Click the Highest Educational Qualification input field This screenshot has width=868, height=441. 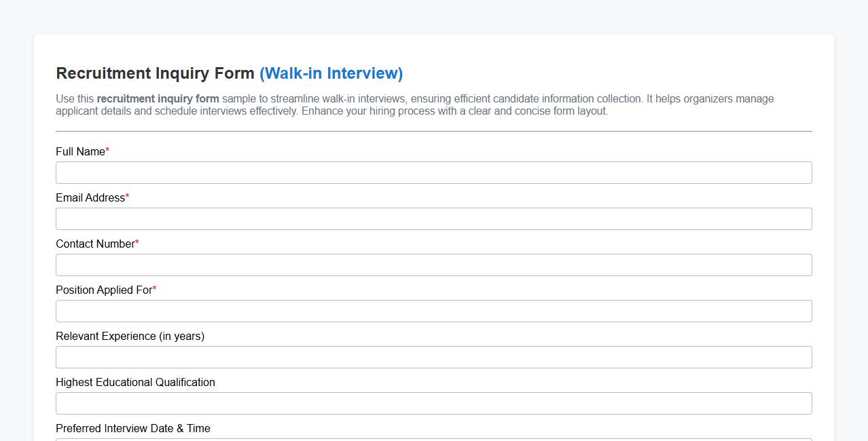434,403
